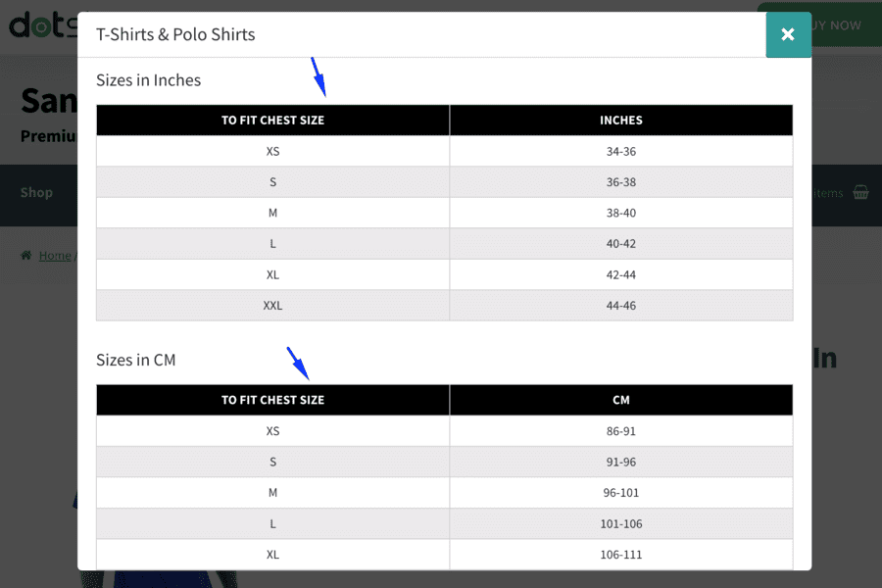Screen dimensions: 882x588
Task: Click the basket icon beside items
Action: (x=860, y=192)
